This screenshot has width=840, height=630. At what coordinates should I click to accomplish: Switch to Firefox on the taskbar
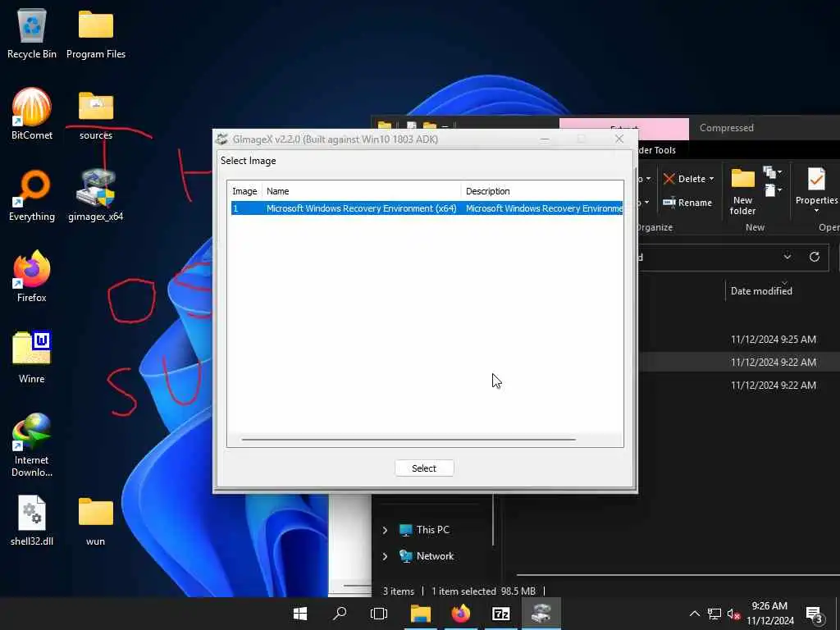click(461, 614)
